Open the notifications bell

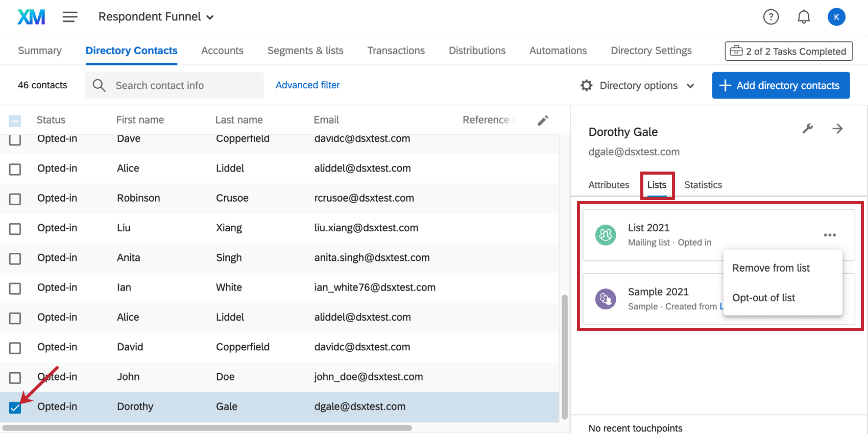point(803,17)
